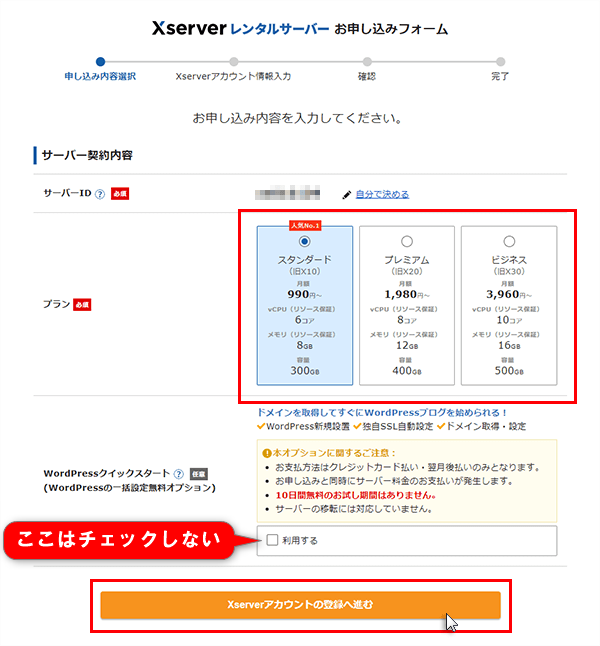
Task: Click the 400GB capacity text
Action: (x=407, y=371)
